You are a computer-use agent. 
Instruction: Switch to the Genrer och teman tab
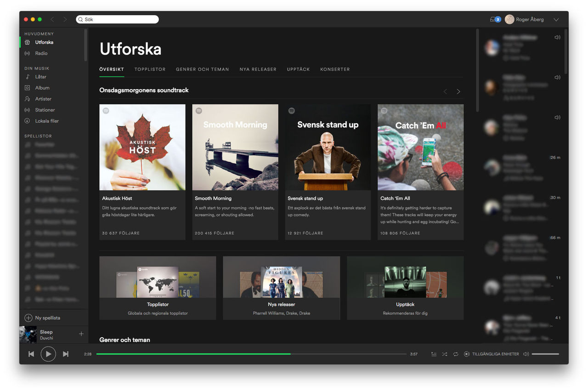(202, 69)
